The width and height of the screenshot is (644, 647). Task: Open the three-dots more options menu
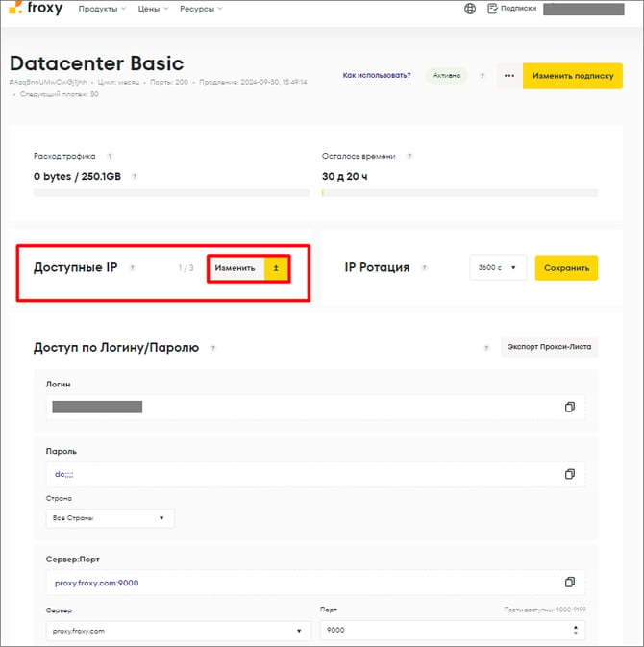click(x=509, y=76)
